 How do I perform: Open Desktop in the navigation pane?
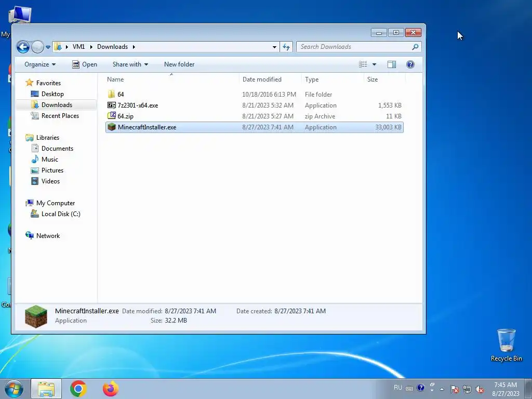tap(52, 94)
